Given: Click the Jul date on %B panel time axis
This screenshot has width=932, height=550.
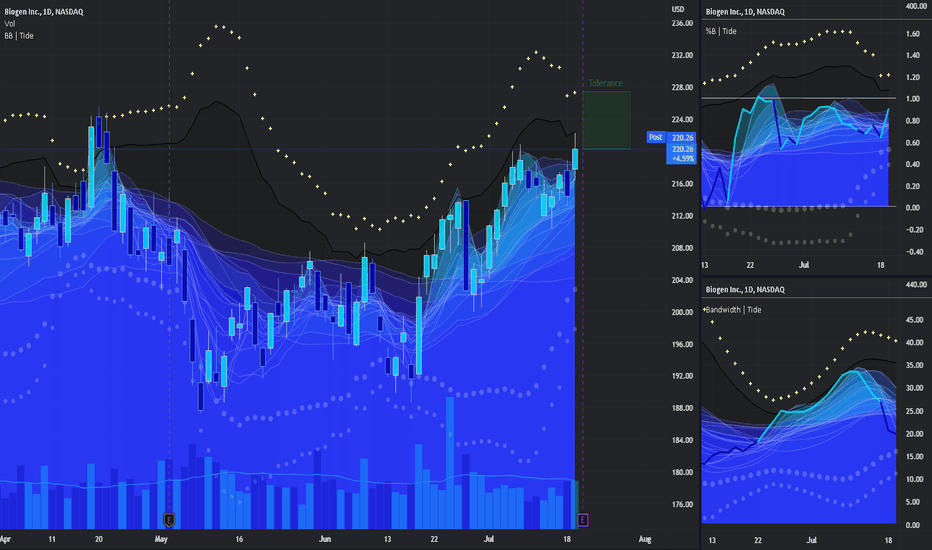Looking at the screenshot, I should (804, 265).
